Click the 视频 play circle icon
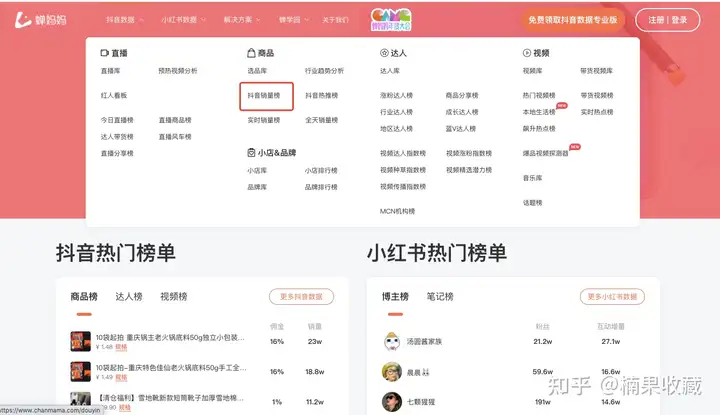The image size is (720, 415). (527, 53)
